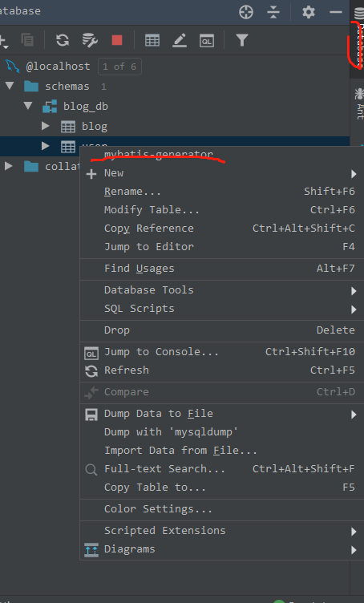Open the Ant side tab
This screenshot has height=603, width=364.
(359, 103)
